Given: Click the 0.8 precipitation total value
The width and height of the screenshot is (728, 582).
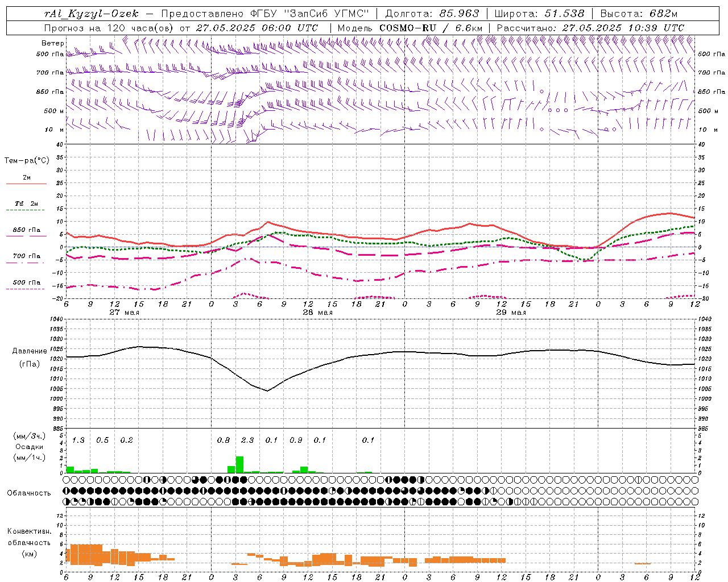Looking at the screenshot, I should (224, 440).
